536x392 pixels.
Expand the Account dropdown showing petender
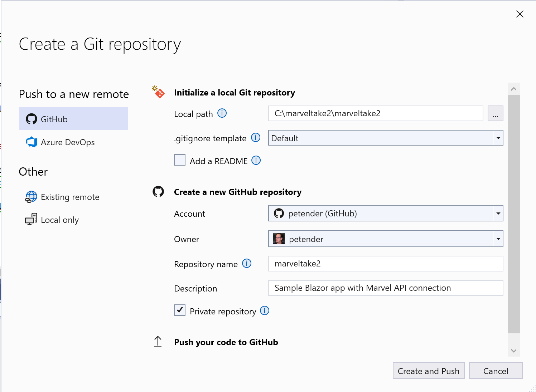tap(498, 213)
